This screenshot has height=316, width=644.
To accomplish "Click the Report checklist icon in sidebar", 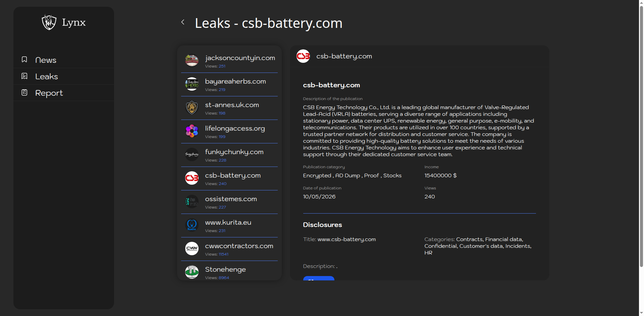I will pyautogui.click(x=24, y=92).
